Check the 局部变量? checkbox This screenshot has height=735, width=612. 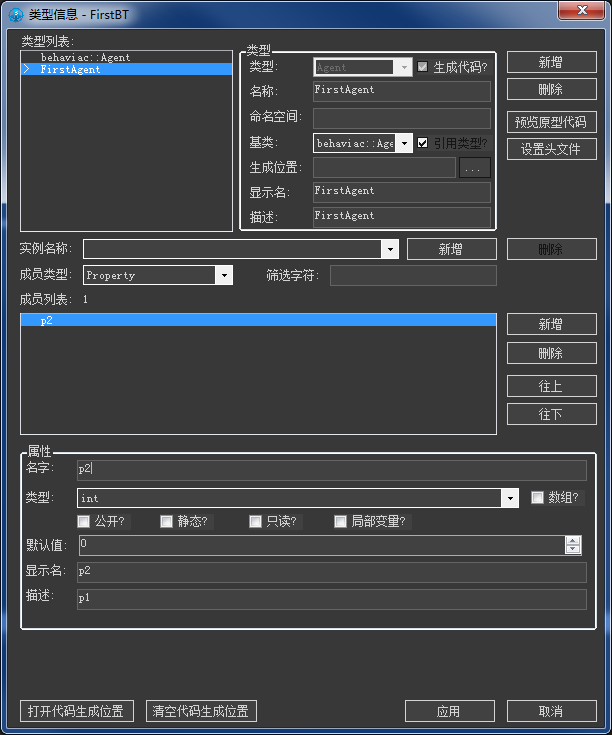pos(341,521)
